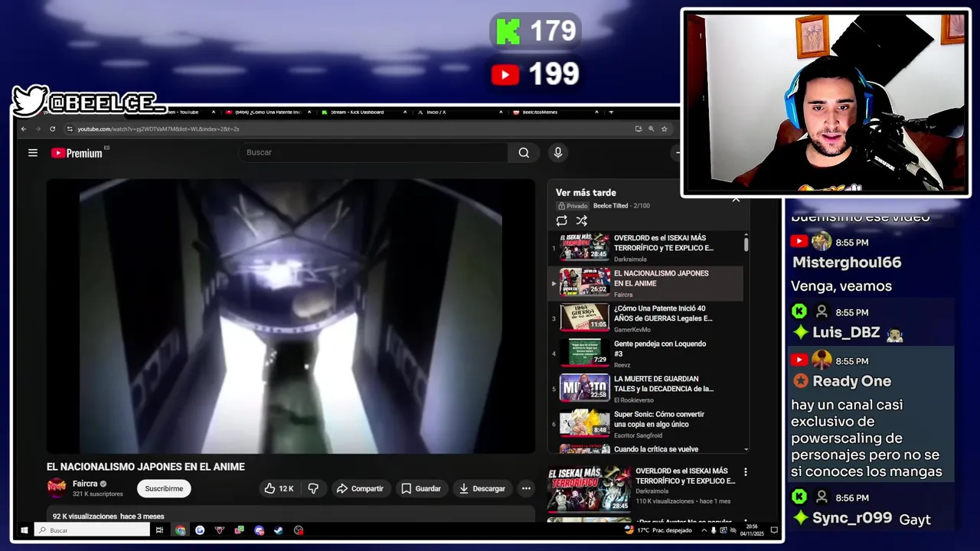Click install/cast icon in address bar
980x551 pixels.
(639, 129)
